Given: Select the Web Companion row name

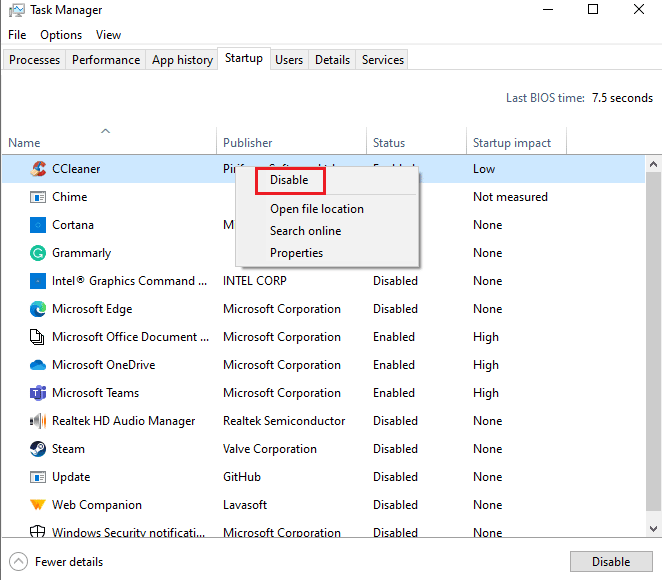Looking at the screenshot, I should point(97,505).
